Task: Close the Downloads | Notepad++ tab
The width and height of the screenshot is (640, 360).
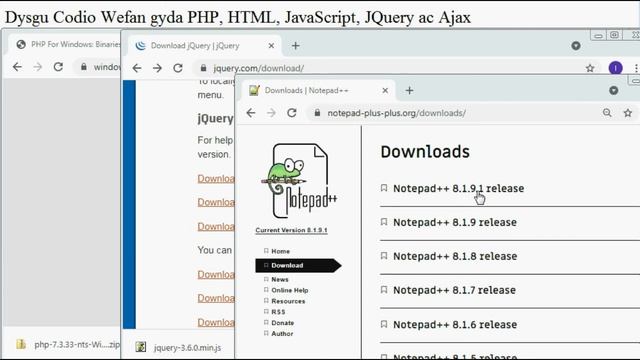Action: 385,91
